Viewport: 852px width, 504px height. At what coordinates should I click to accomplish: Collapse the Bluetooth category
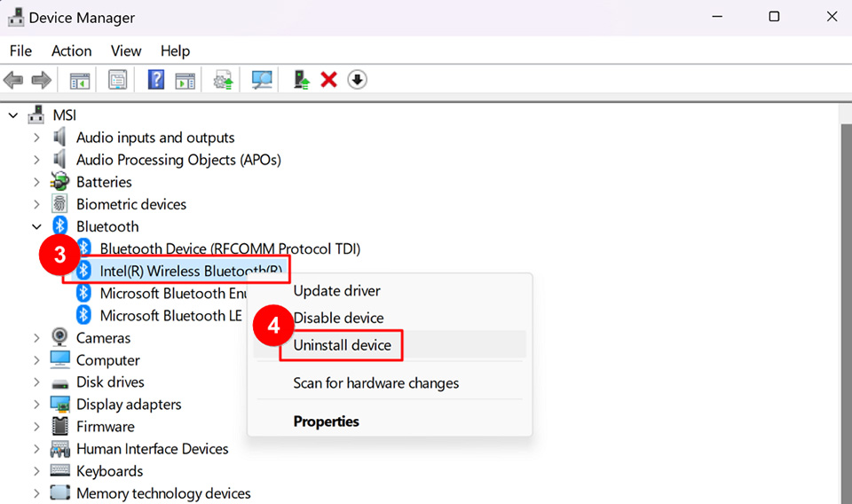click(x=36, y=226)
